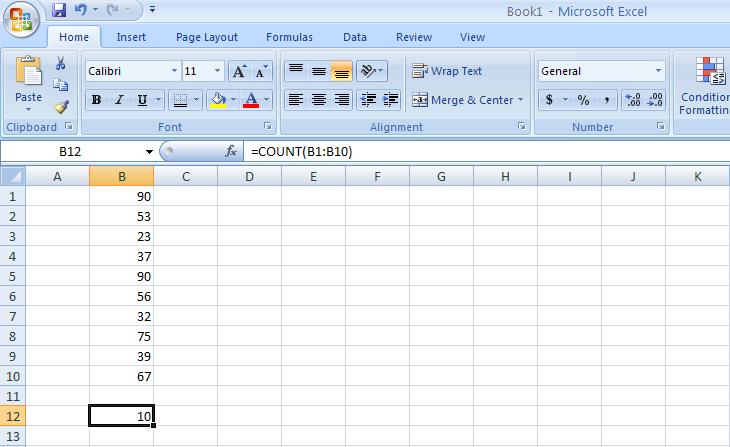
Task: Activate the Format Painter brush
Action: [x=61, y=107]
